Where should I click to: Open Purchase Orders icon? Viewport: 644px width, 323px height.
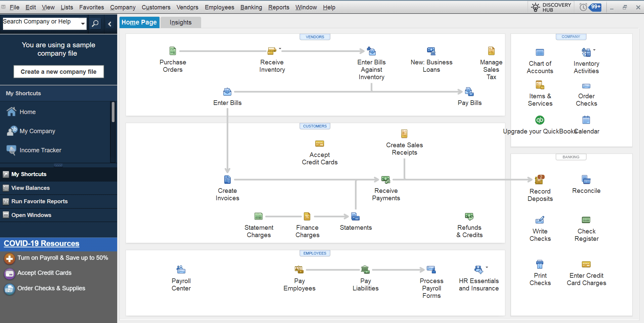tap(173, 51)
